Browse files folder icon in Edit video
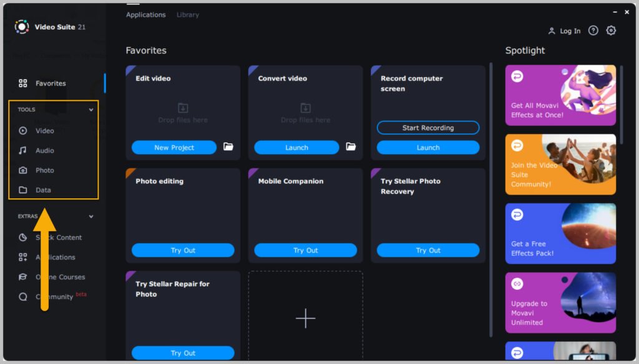The image size is (639, 364). click(228, 146)
